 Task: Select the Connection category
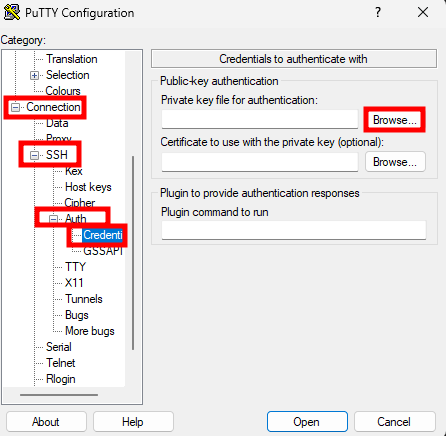click(53, 107)
